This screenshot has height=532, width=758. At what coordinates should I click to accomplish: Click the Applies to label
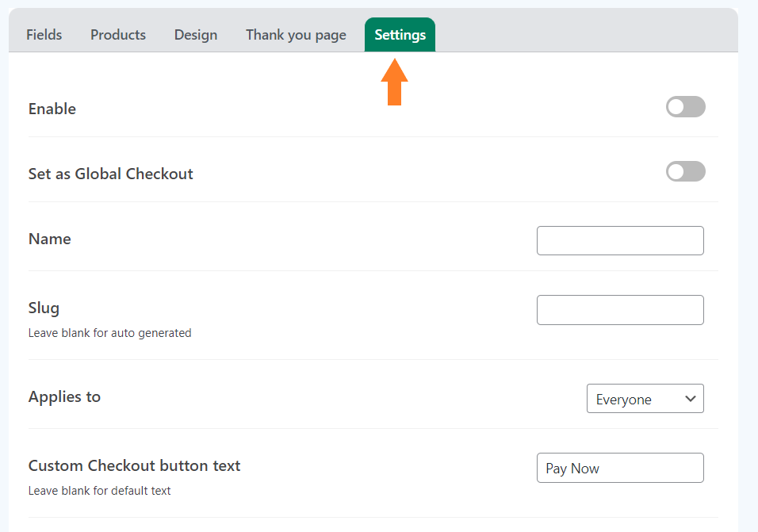pos(64,396)
